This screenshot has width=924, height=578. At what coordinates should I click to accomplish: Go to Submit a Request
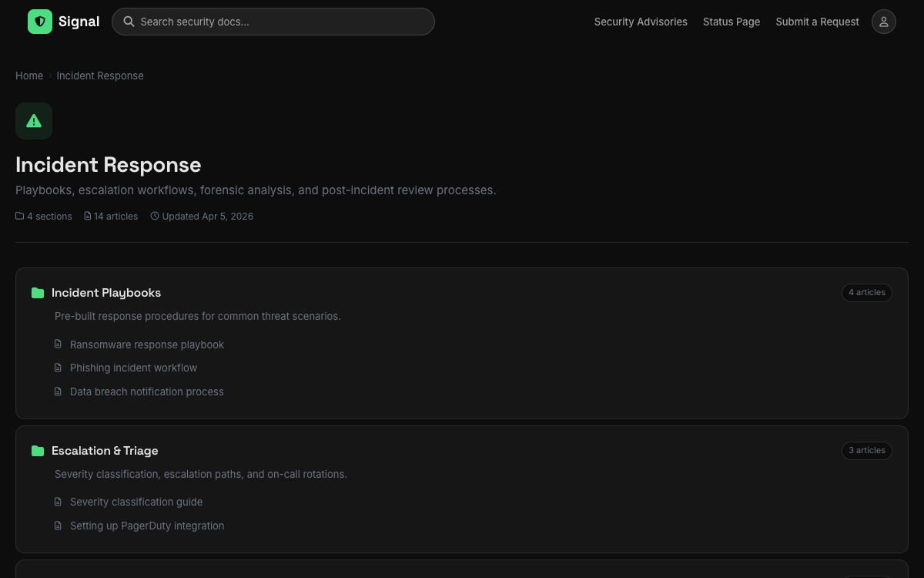817,22
